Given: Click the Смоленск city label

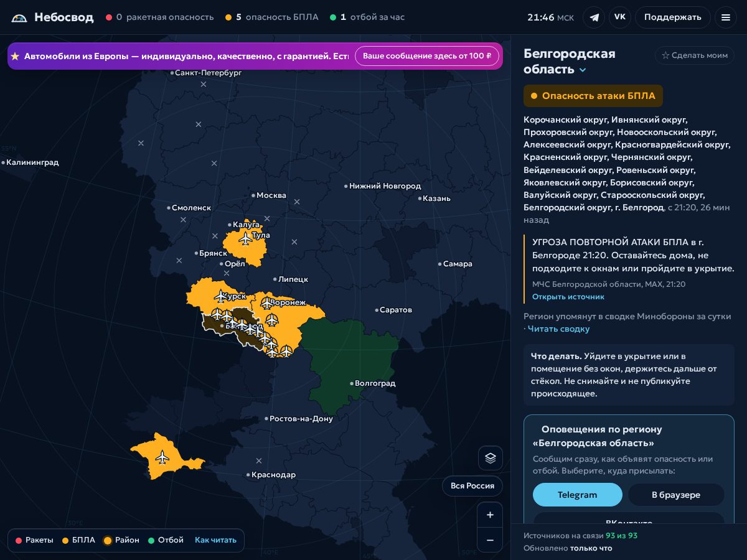Looking at the screenshot, I should coord(191,208).
